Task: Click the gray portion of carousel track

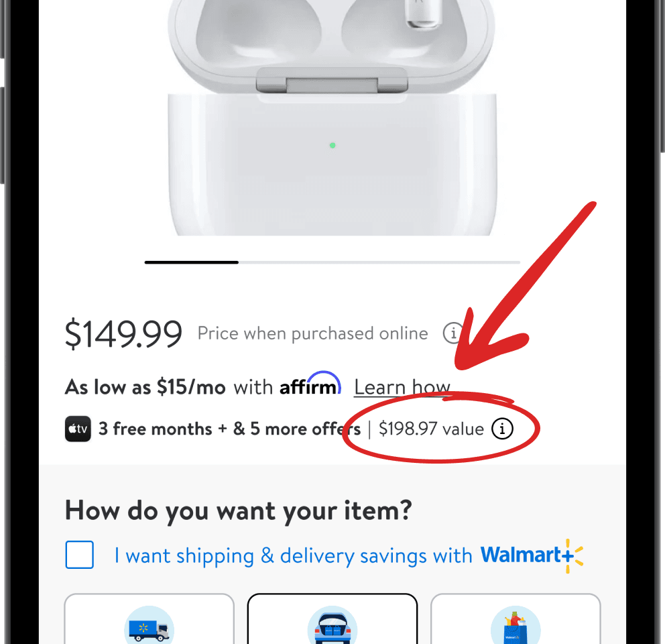Action: click(x=379, y=262)
